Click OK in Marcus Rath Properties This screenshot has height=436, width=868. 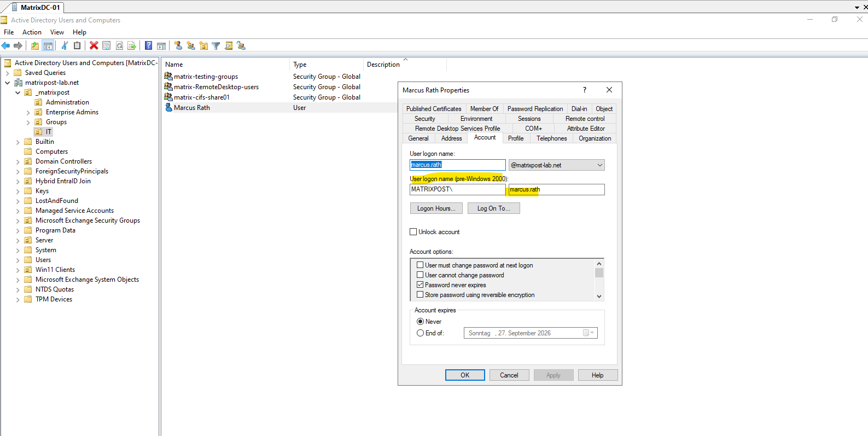pyautogui.click(x=465, y=375)
